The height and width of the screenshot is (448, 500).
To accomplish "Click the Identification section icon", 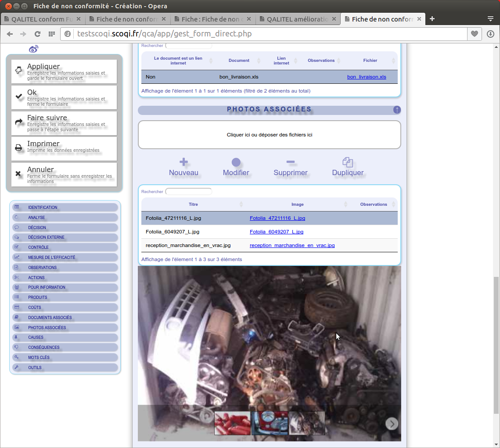I will tap(17, 207).
